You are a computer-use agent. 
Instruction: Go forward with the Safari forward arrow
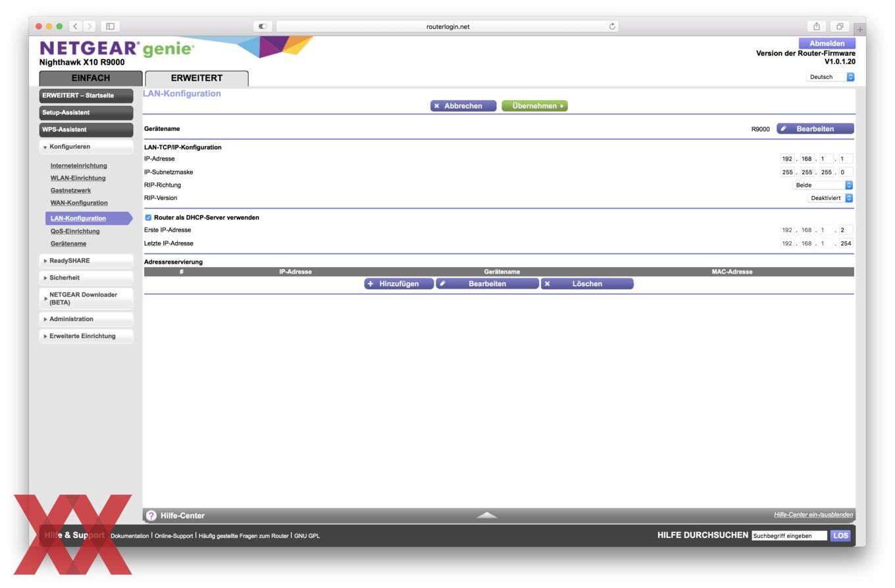(x=89, y=26)
